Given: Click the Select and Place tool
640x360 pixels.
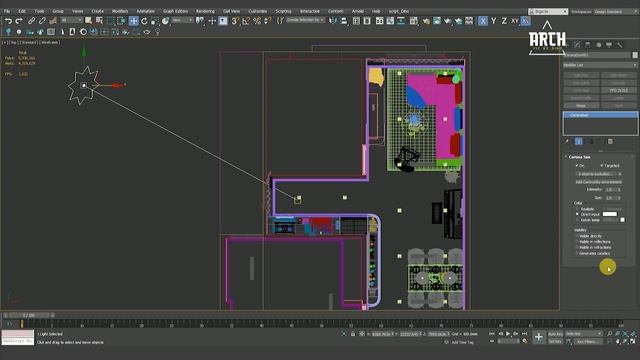Looking at the screenshot, I should coord(165,21).
